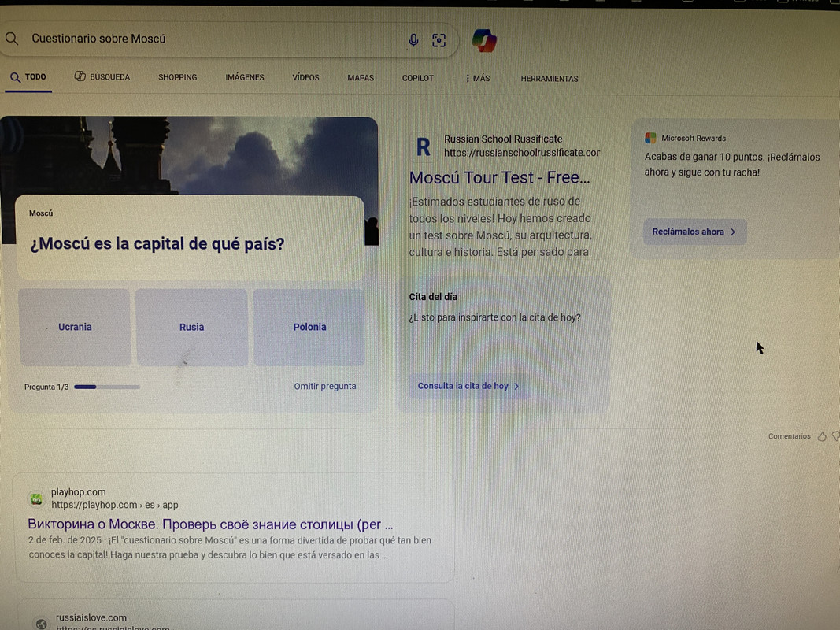Click thumbs up feedback icon
This screenshot has width=840, height=630.
pyautogui.click(x=822, y=436)
